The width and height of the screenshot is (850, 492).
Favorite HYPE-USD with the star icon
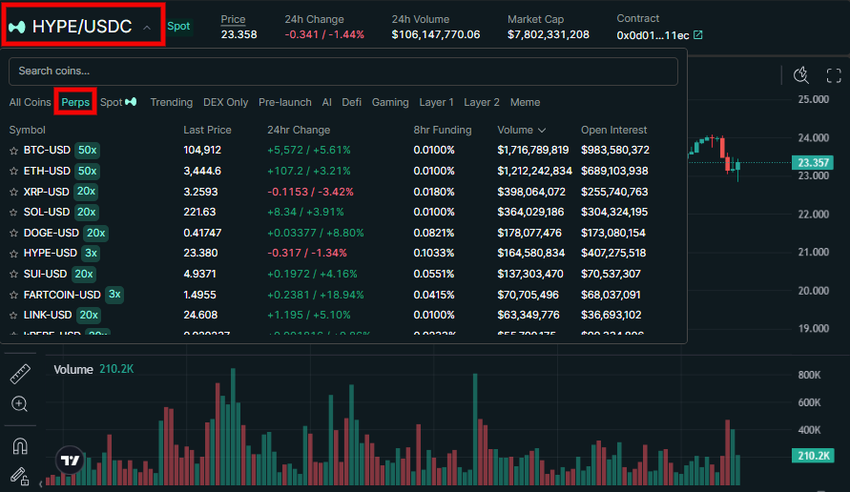(x=14, y=254)
